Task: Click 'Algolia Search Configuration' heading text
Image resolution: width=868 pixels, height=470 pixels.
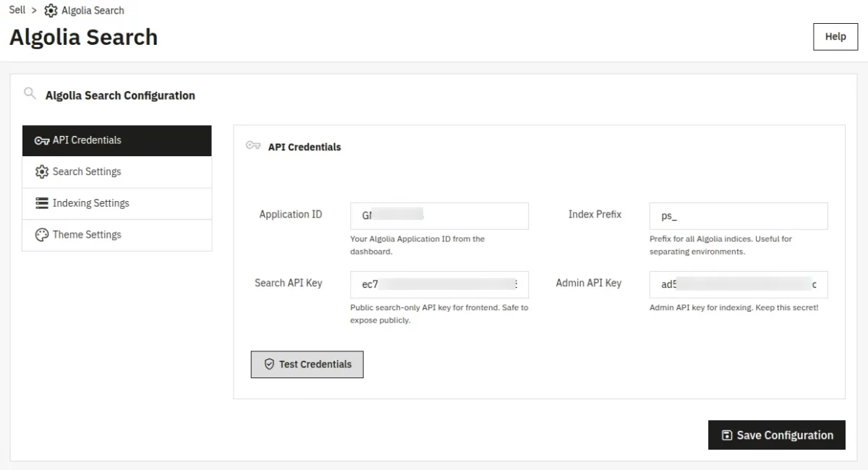Action: point(120,95)
